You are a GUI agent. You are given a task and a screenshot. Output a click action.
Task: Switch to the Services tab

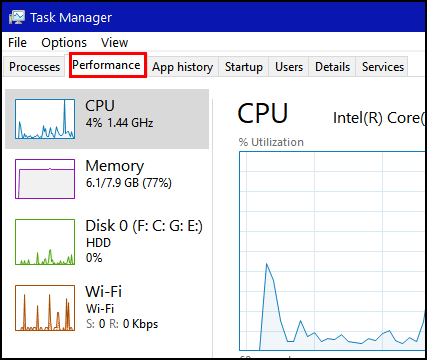[x=383, y=67]
